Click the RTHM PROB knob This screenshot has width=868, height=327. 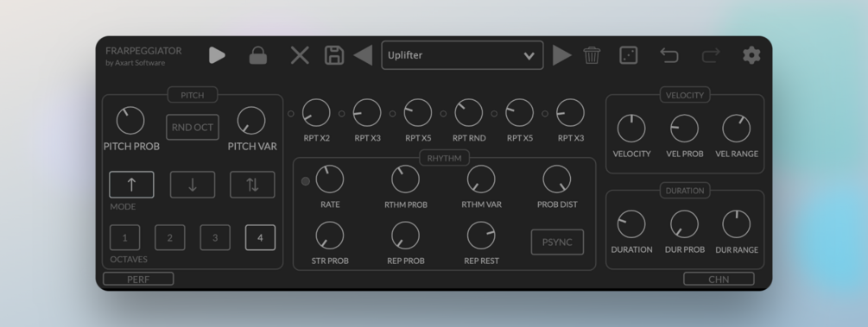[406, 179]
